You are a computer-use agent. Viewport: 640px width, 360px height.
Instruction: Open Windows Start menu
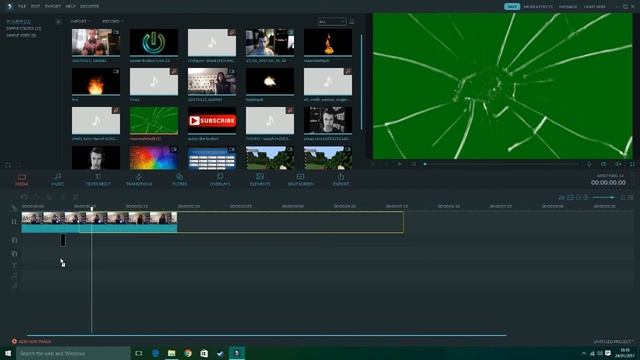pos(8,353)
